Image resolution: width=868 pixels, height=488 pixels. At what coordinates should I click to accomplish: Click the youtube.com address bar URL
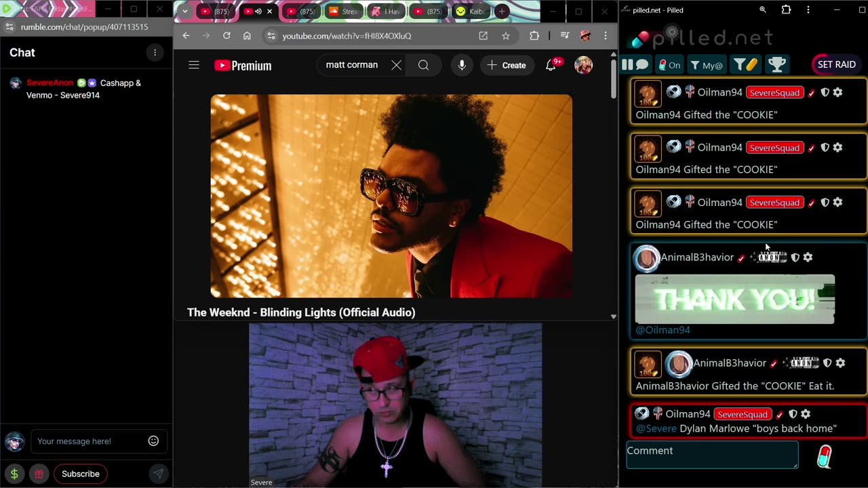point(347,36)
